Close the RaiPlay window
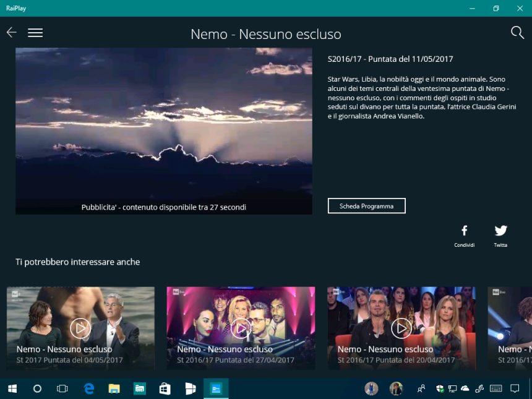This screenshot has height=399, width=532. pos(520,8)
